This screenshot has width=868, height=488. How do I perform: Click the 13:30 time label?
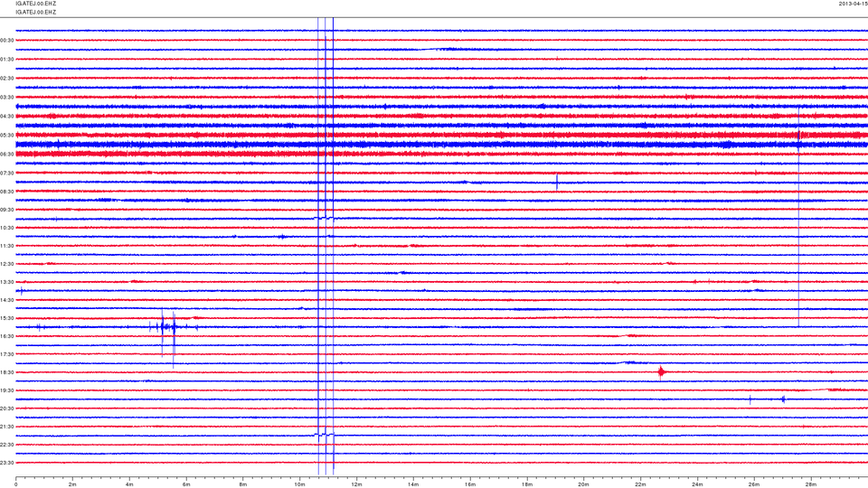[x=7, y=282]
